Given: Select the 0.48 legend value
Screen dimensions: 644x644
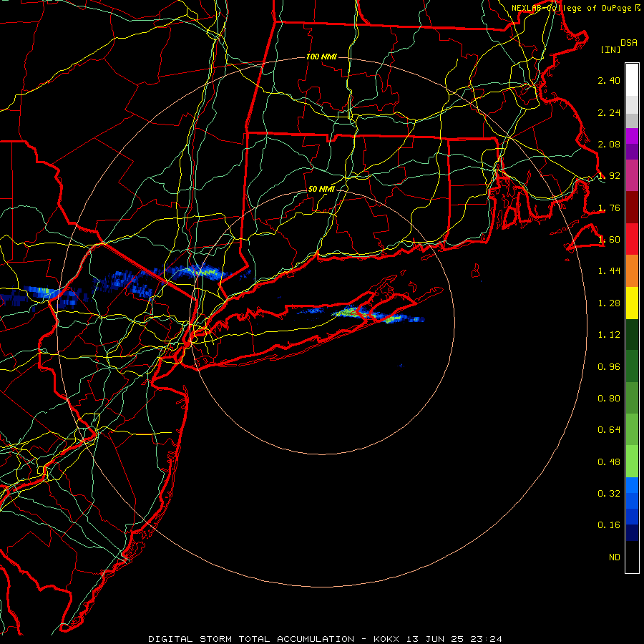Looking at the screenshot, I should tap(609, 462).
